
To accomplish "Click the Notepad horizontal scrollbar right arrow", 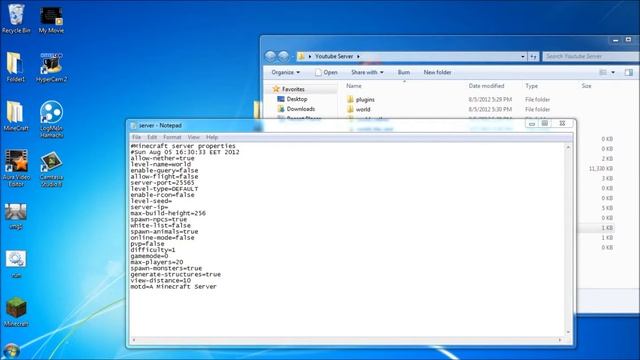I will click(560, 340).
